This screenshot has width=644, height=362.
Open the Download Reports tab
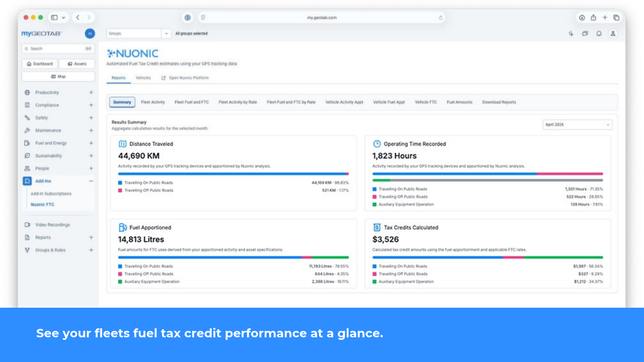tap(499, 102)
